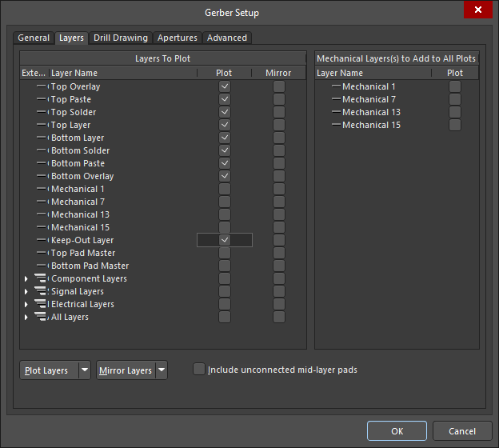Uncheck Plot for Keep-Out Layer
The height and width of the screenshot is (448, 499).
click(225, 240)
